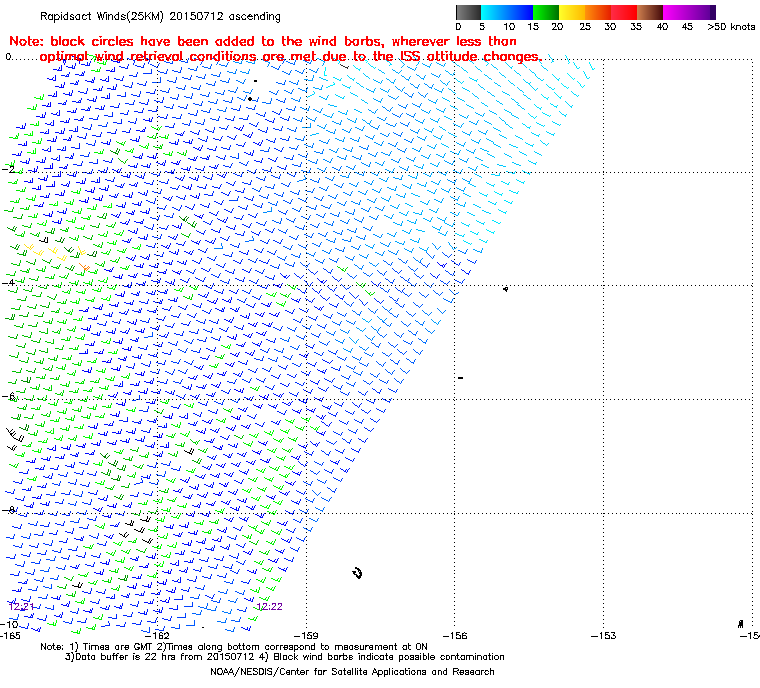Click the '-159' longitude axis label
The height and width of the screenshot is (688, 760).
point(306,636)
